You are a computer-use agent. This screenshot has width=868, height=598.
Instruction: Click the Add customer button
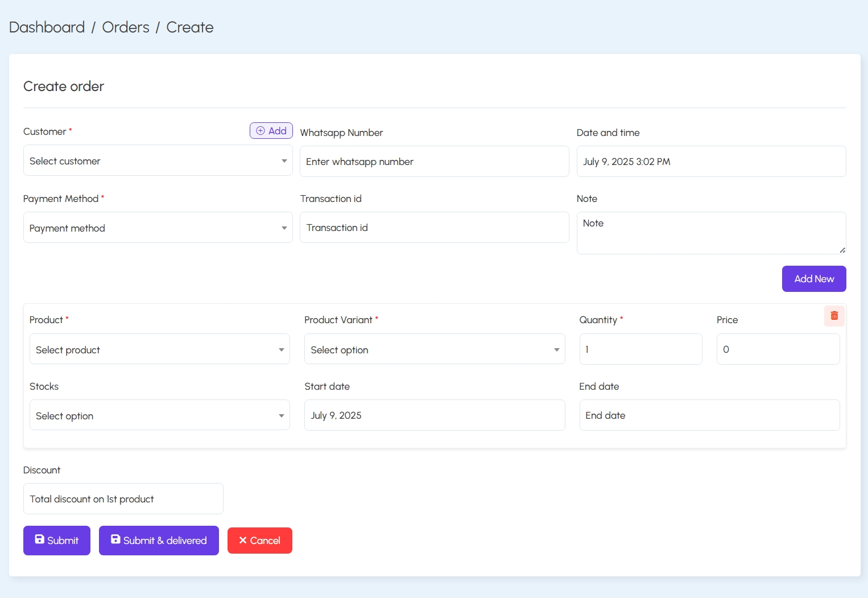271,131
